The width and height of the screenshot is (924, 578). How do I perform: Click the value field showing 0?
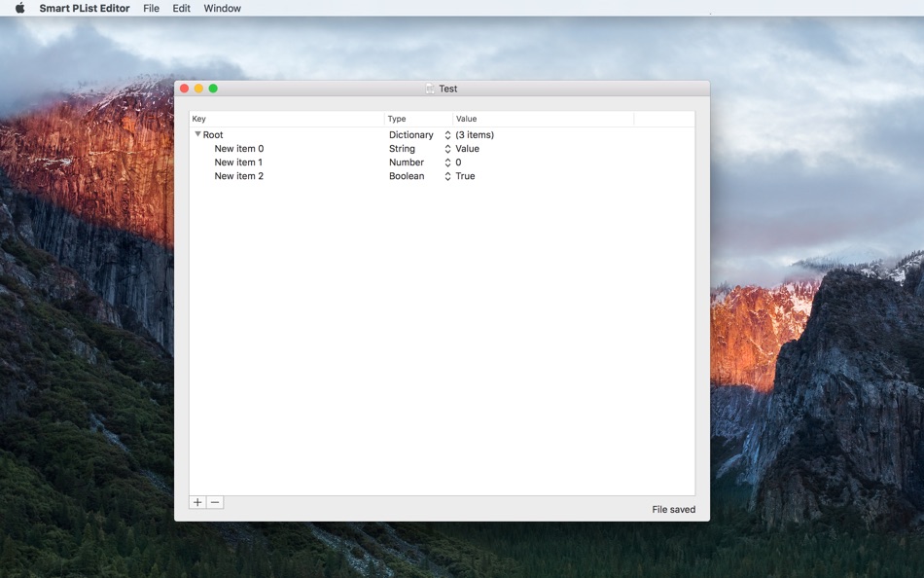458,163
